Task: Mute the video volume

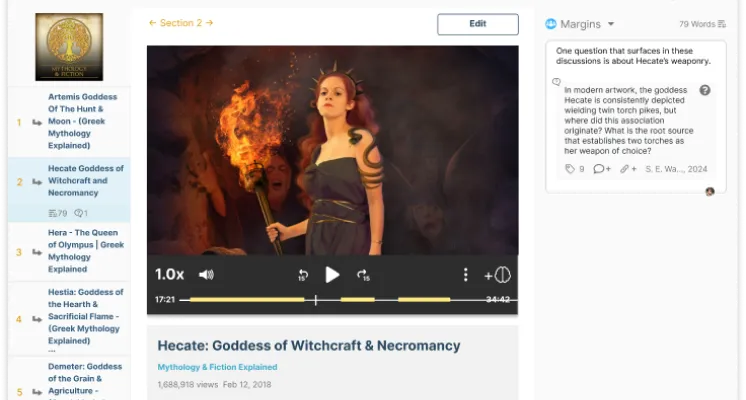Action: tap(206, 274)
